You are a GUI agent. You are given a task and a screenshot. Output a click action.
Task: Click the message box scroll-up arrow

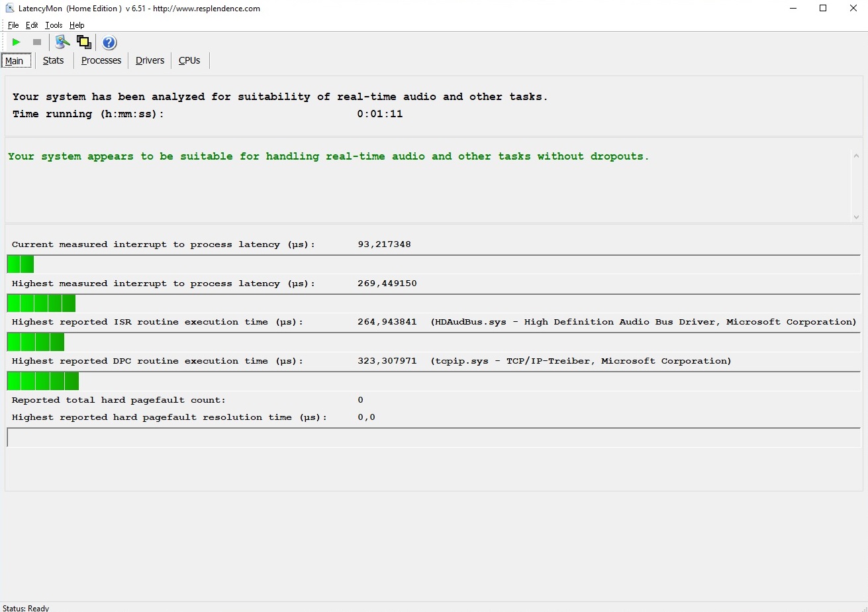856,156
